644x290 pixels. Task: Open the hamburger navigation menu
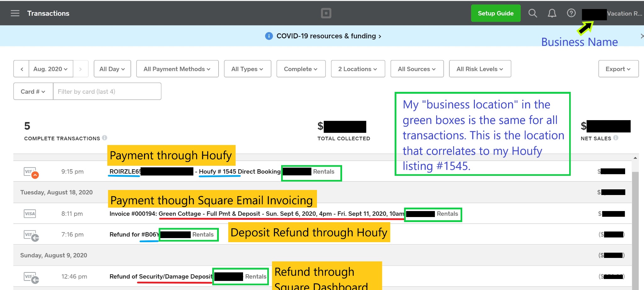(x=15, y=13)
